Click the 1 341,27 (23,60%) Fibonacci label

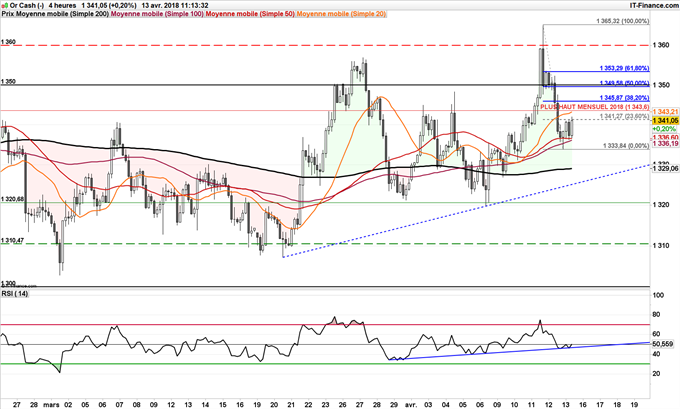pyautogui.click(x=624, y=116)
